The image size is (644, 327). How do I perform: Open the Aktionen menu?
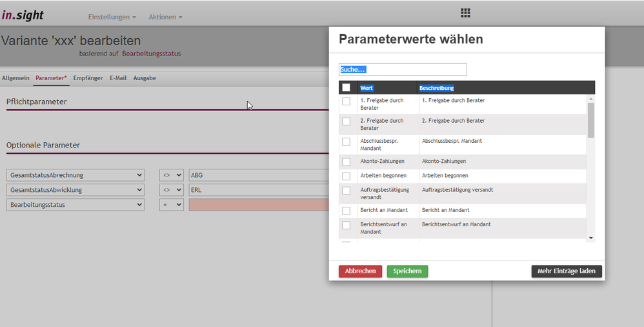pyautogui.click(x=165, y=17)
